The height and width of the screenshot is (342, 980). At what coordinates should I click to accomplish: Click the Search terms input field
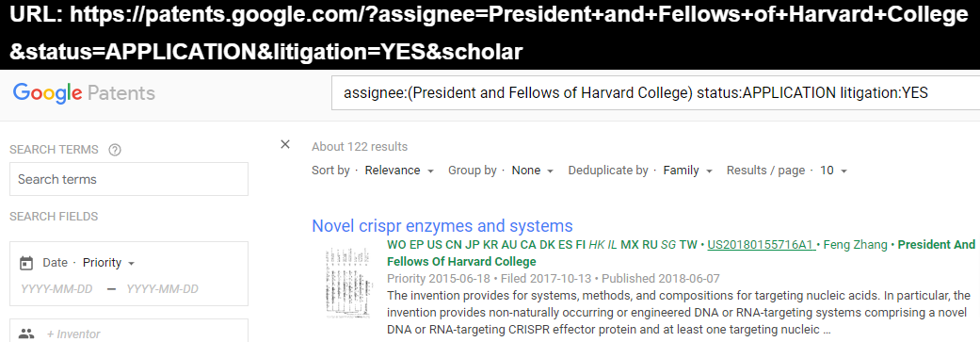click(x=129, y=179)
